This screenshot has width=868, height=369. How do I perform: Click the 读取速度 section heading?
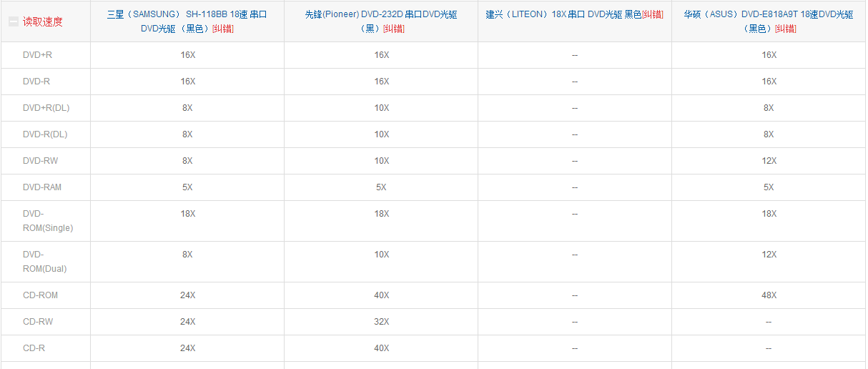pos(43,22)
